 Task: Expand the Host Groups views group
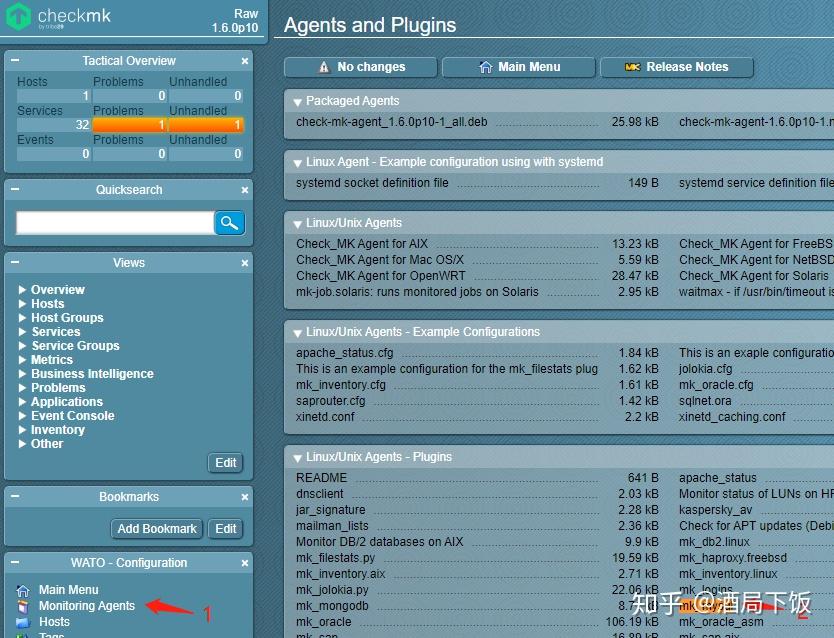pos(22,317)
